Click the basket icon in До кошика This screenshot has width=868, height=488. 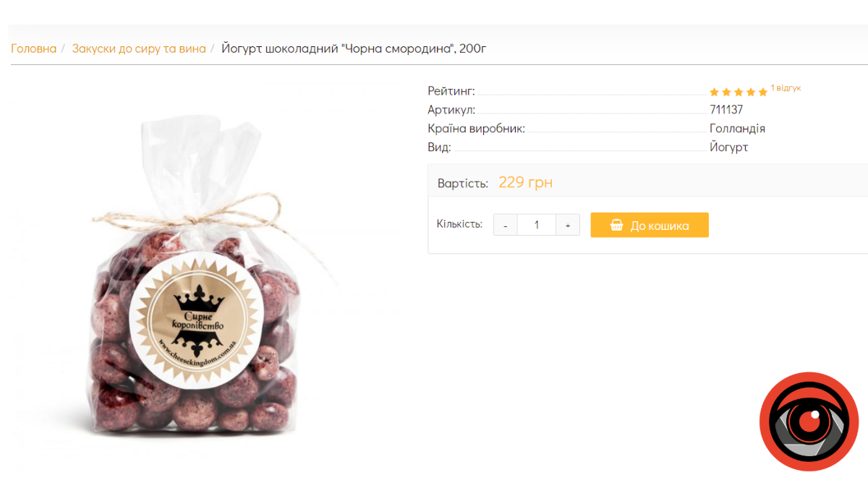(616, 225)
